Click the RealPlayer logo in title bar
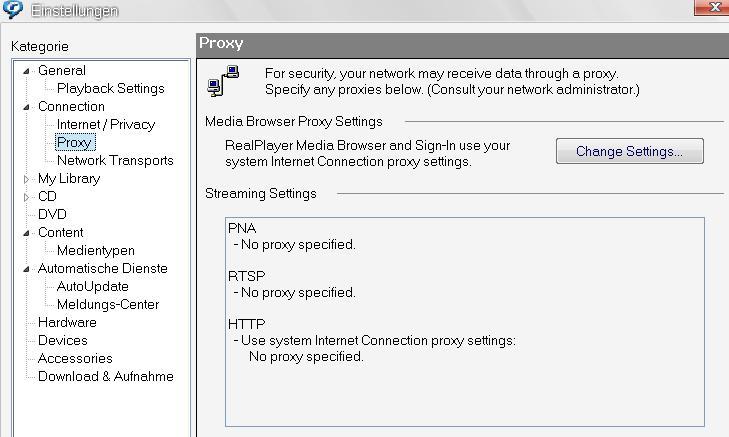Viewport: 729px width, 437px height. (13, 9)
